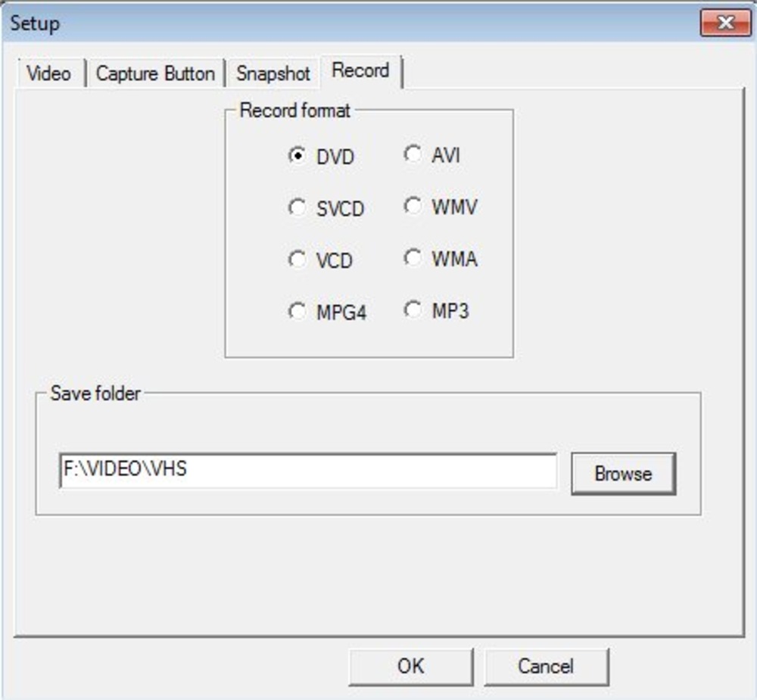This screenshot has height=700, width=757.
Task: Select the SVCD radio button
Action: click(298, 207)
